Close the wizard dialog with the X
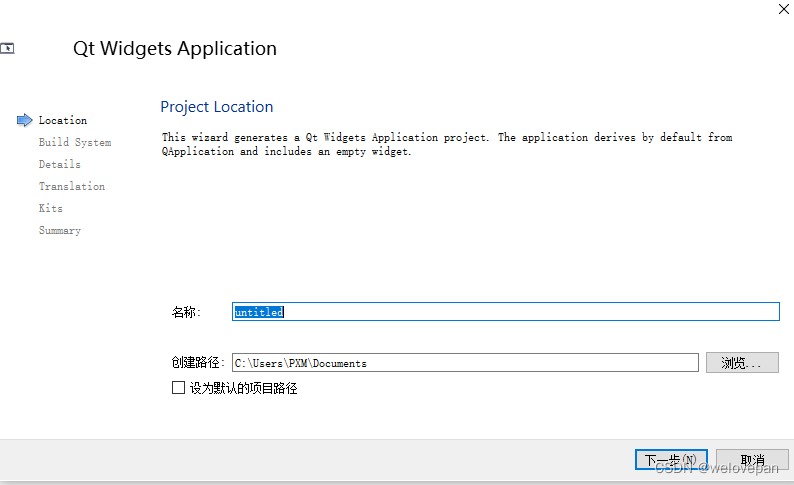Screen dimensions: 794x485 pos(783,9)
